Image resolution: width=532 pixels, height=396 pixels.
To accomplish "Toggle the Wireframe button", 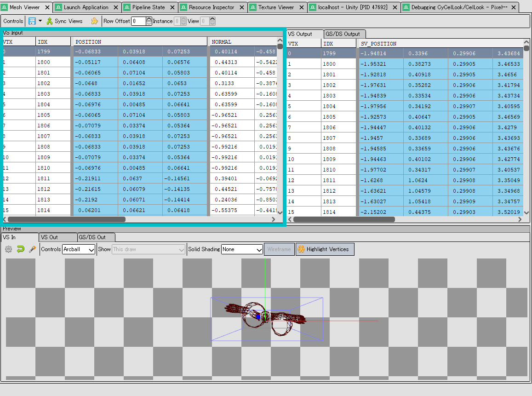I will [279, 249].
